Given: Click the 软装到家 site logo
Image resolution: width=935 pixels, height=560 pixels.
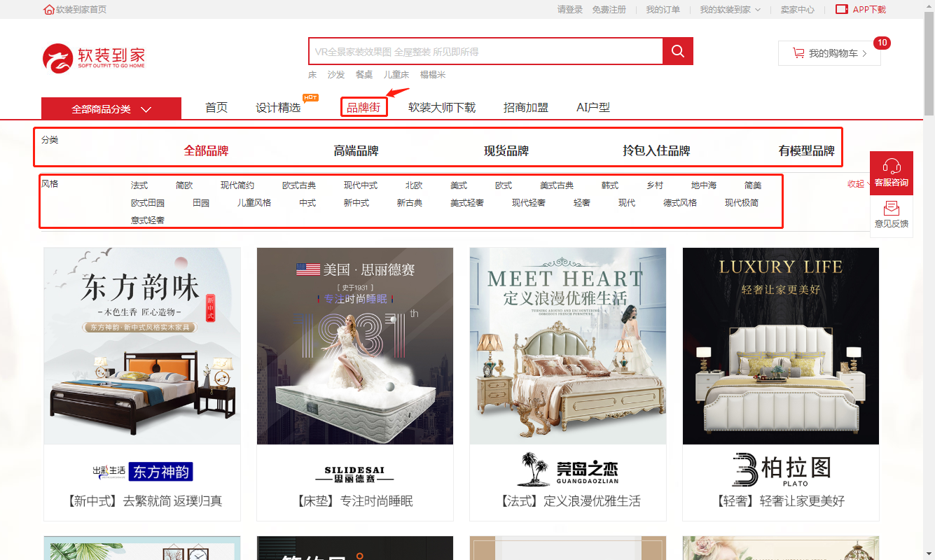Looking at the screenshot, I should [x=94, y=58].
